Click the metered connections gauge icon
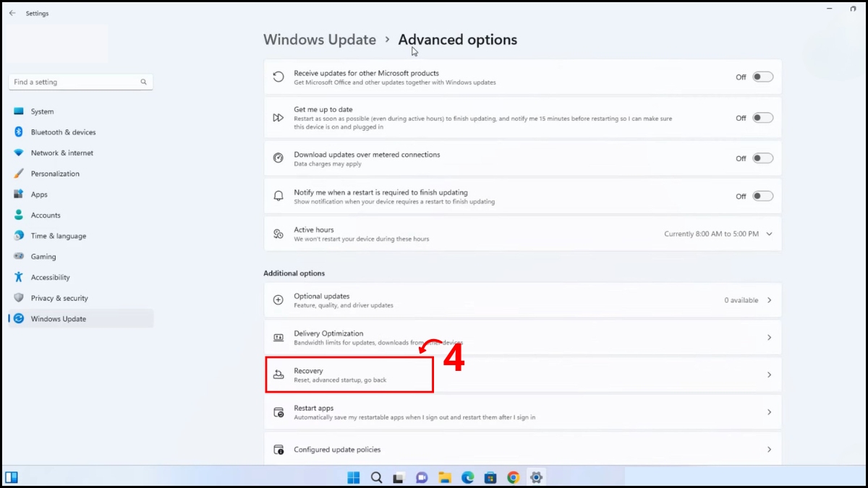Image resolution: width=868 pixels, height=488 pixels. (278, 158)
